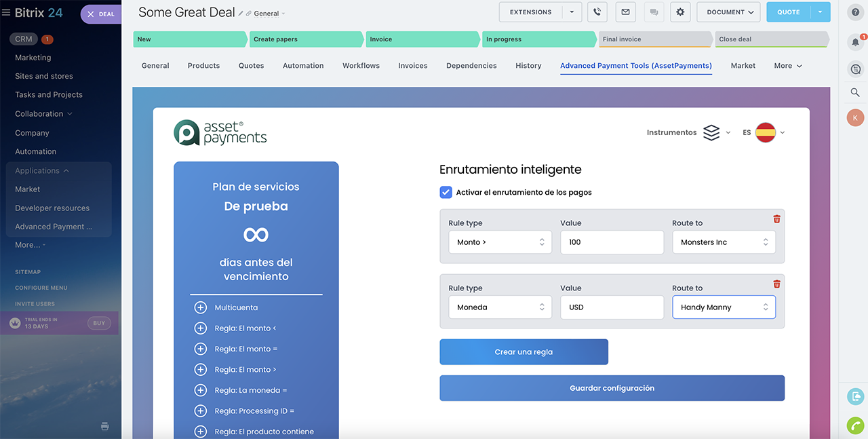Click the Crear una regla button
Screen dimensions: 868x439
524,352
